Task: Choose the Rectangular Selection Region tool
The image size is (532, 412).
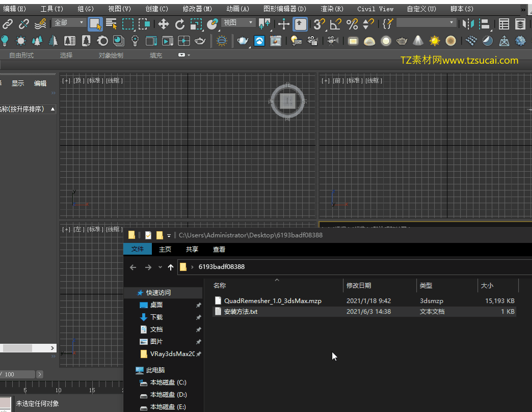Action: [x=128, y=24]
